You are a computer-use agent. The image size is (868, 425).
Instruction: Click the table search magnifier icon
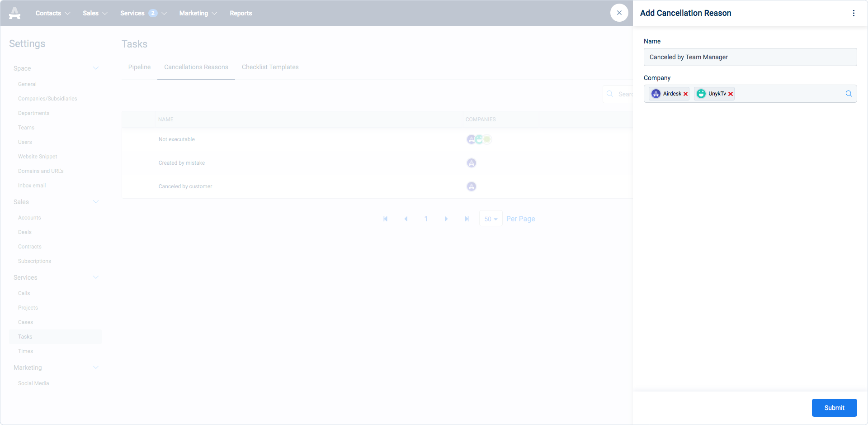(x=610, y=94)
